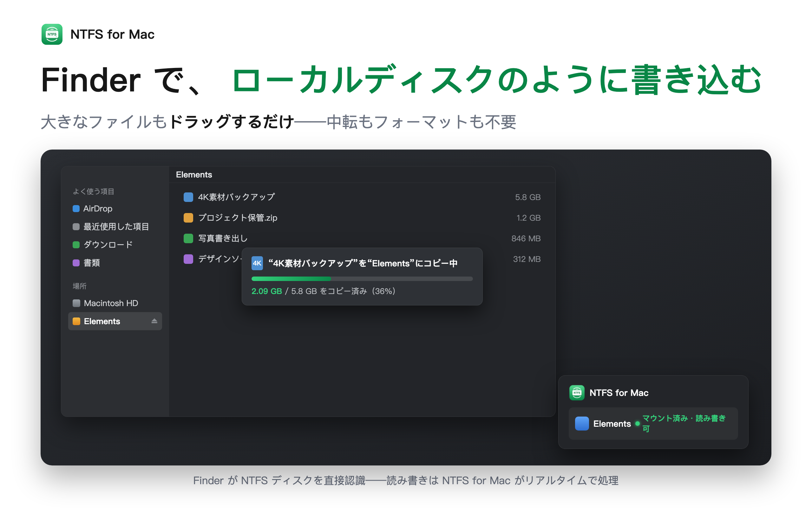Click the 場所 section header
Viewport: 812px width, 508px height.
click(x=80, y=286)
